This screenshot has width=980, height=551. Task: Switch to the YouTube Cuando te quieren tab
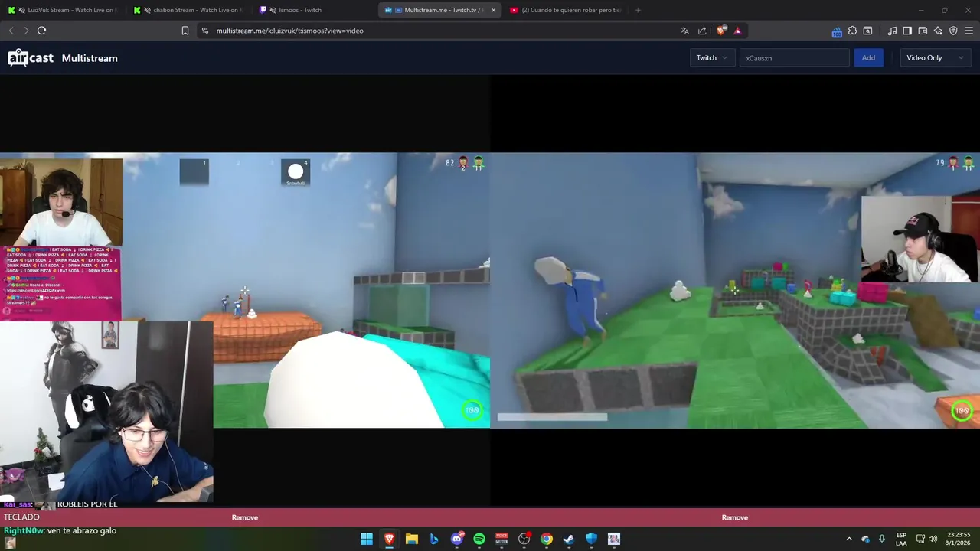[565, 10]
